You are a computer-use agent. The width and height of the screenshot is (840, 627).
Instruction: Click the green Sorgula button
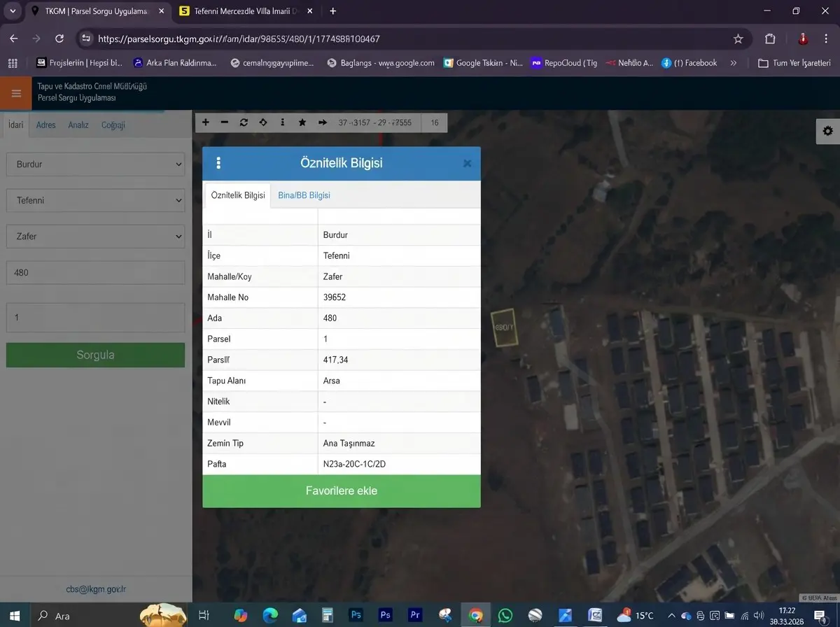pos(95,355)
